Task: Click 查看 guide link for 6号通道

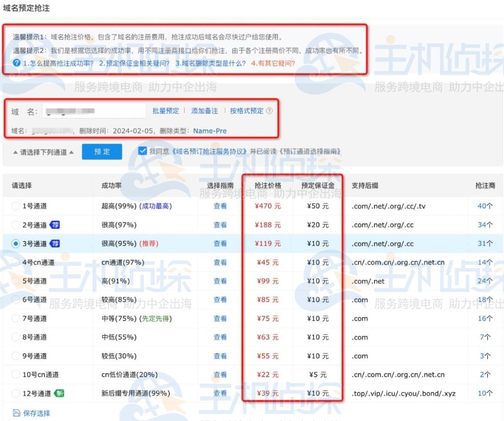Action: point(220,300)
